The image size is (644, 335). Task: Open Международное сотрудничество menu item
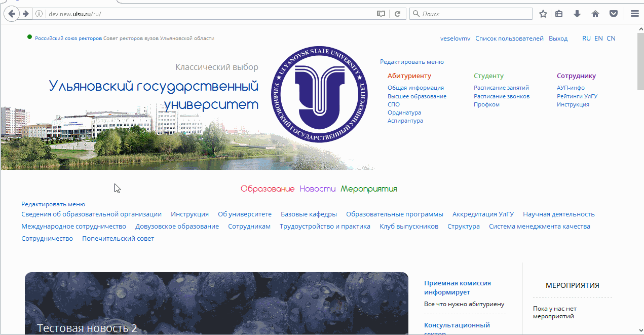coord(73,227)
